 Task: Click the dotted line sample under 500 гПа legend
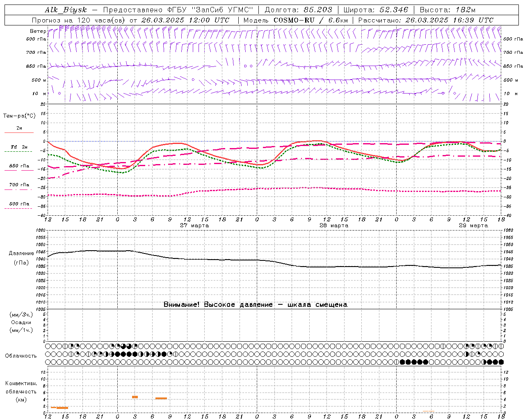click(x=18, y=209)
